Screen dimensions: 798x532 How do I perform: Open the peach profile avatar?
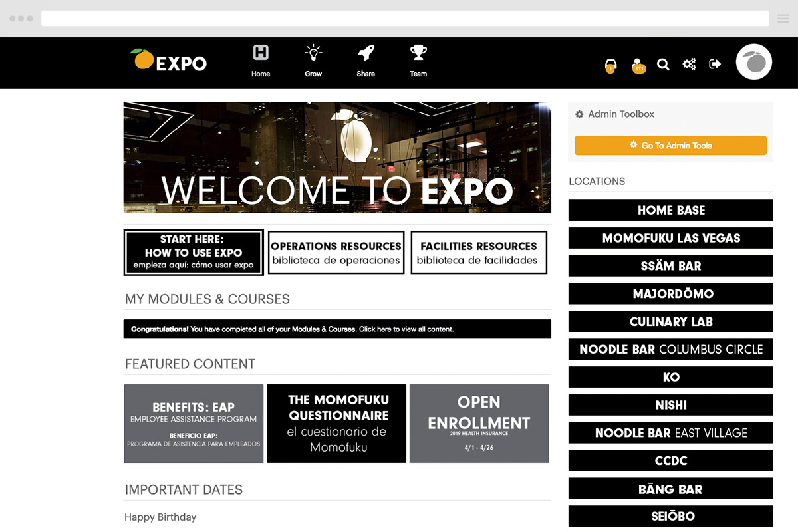[754, 63]
